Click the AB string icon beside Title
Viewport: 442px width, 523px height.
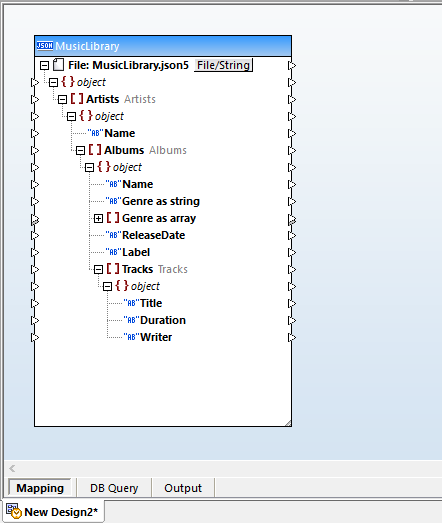[131, 304]
